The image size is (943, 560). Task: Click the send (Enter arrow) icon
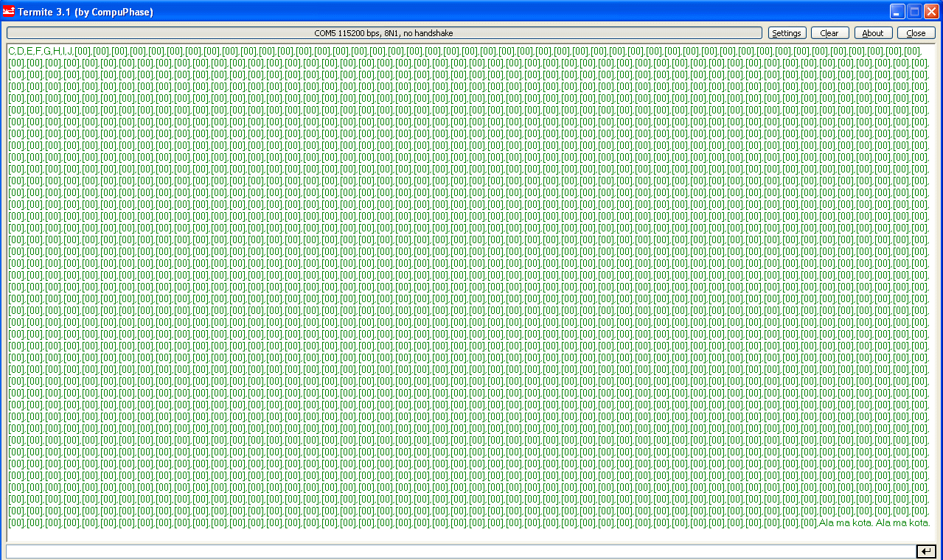[926, 551]
